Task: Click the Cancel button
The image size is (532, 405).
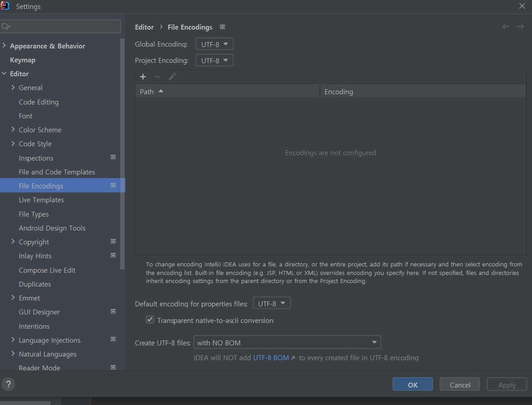Action: coord(460,384)
